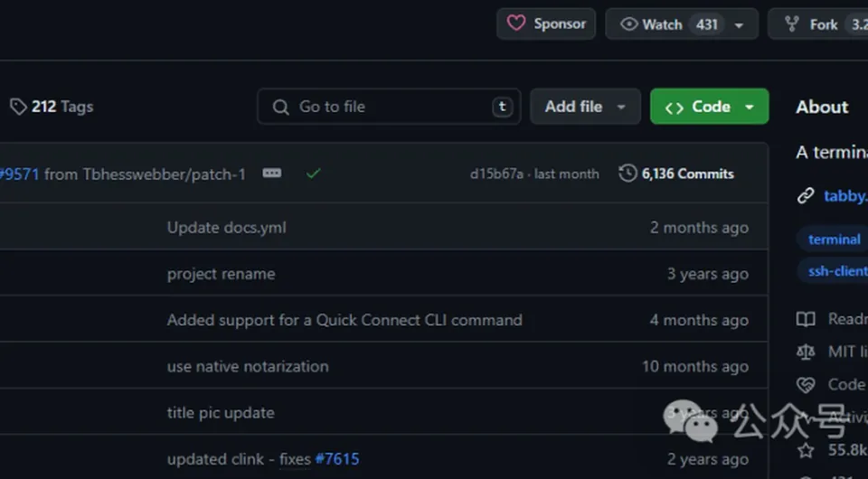Click the Sponsor heart button
The width and height of the screenshot is (868, 479).
[x=546, y=23]
